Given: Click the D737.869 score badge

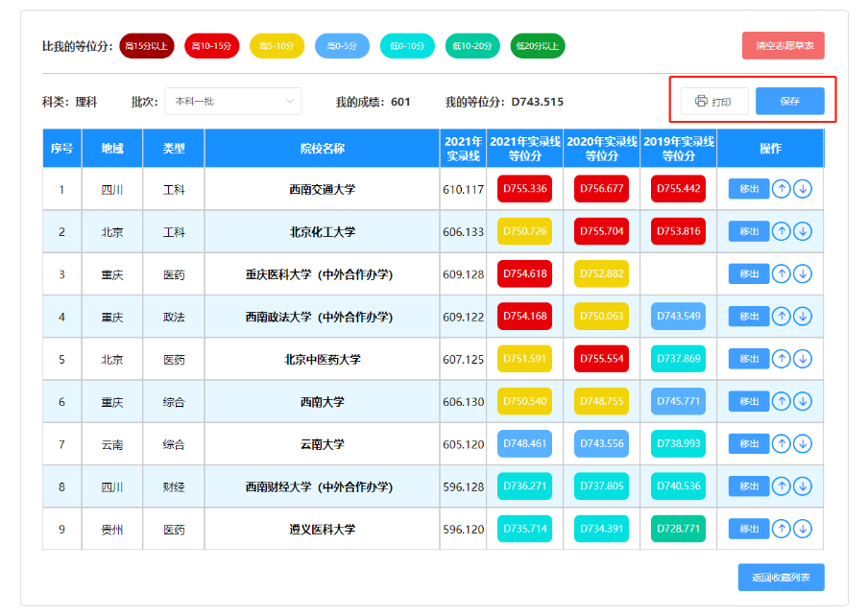Looking at the screenshot, I should (679, 359).
